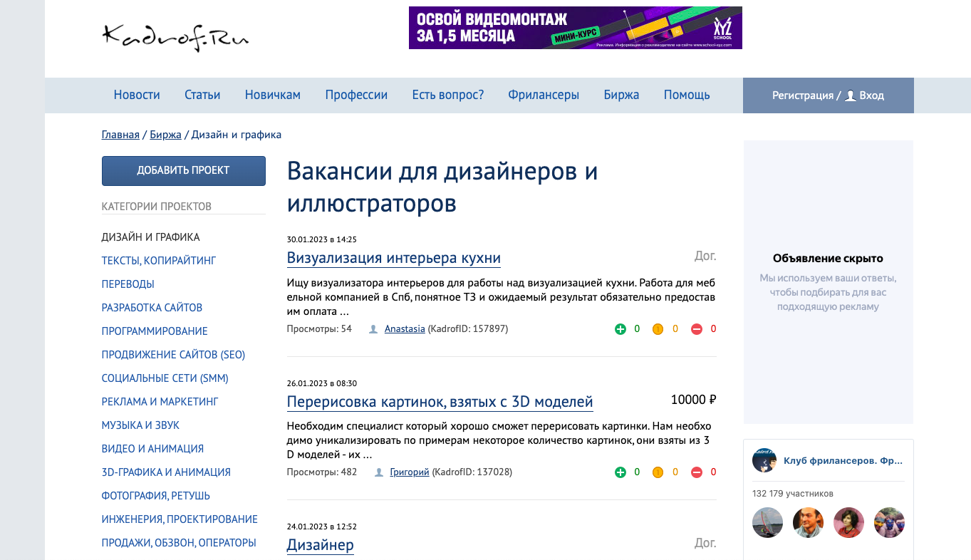Click the user icon next to Вход
Screen dimensions: 971x560
coord(850,95)
